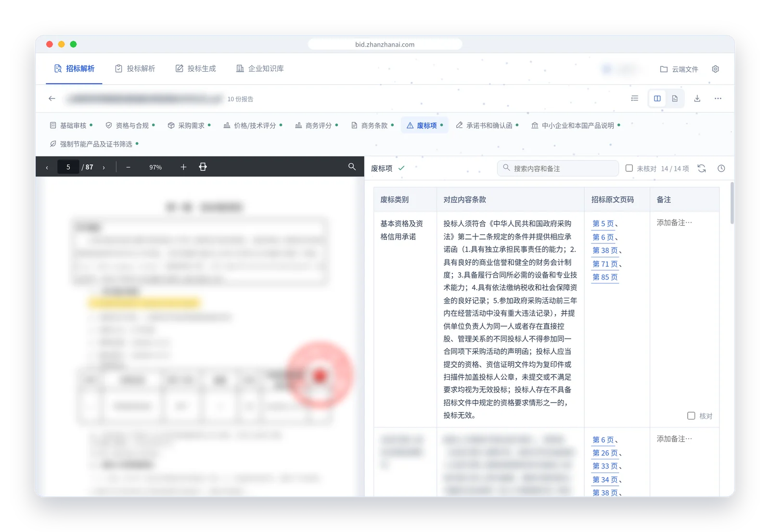
Task: Open the 投标生成 tab
Action: tap(195, 69)
